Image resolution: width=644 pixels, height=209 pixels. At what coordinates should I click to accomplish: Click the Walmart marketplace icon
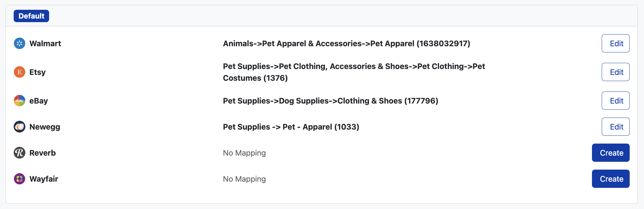tap(20, 43)
